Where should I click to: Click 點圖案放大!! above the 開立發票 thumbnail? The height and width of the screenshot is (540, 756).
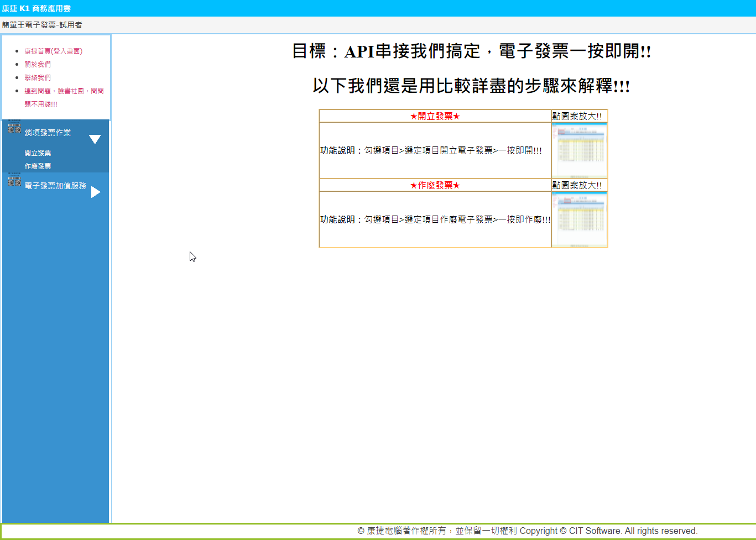[577, 116]
